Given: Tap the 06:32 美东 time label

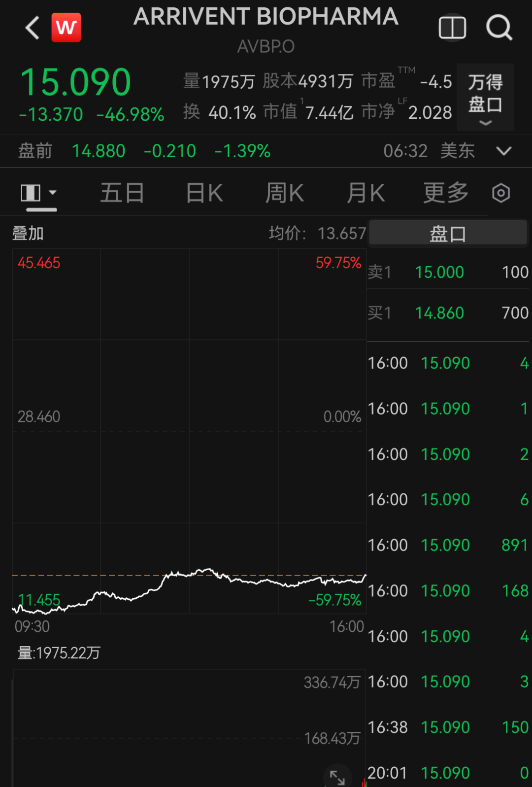Looking at the screenshot, I should click(x=429, y=151).
